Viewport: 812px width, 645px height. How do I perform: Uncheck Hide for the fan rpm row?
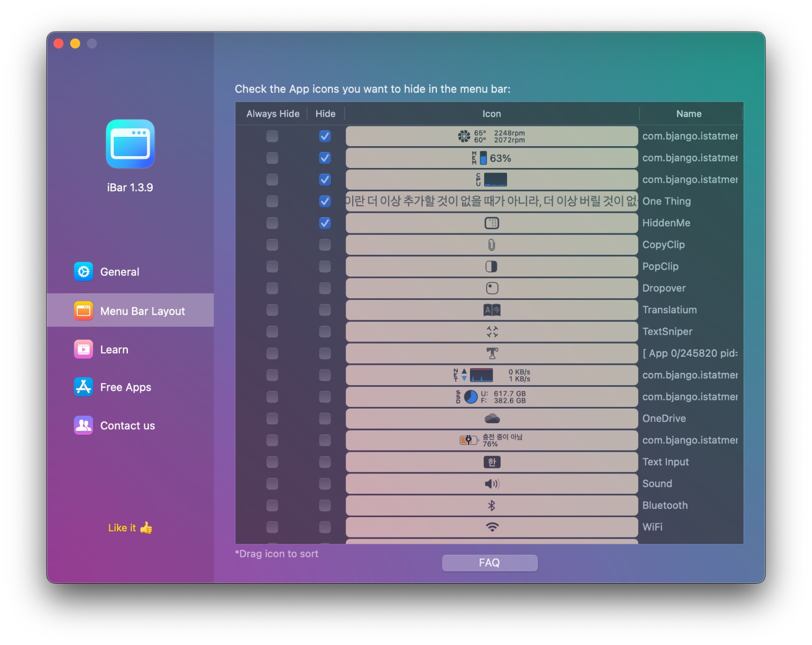[x=325, y=136]
